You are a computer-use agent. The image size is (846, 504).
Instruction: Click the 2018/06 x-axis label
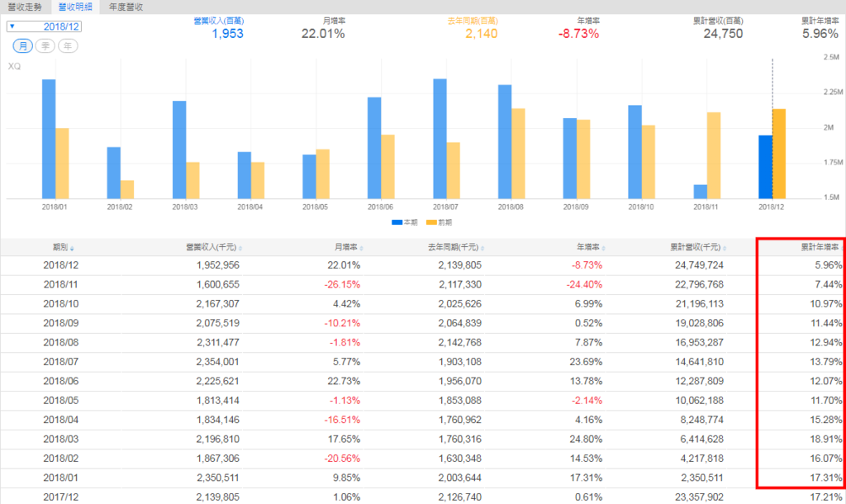(x=380, y=207)
